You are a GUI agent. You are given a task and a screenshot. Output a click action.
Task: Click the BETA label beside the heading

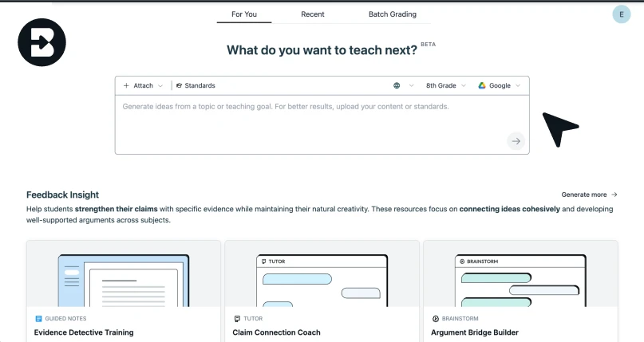pyautogui.click(x=428, y=45)
